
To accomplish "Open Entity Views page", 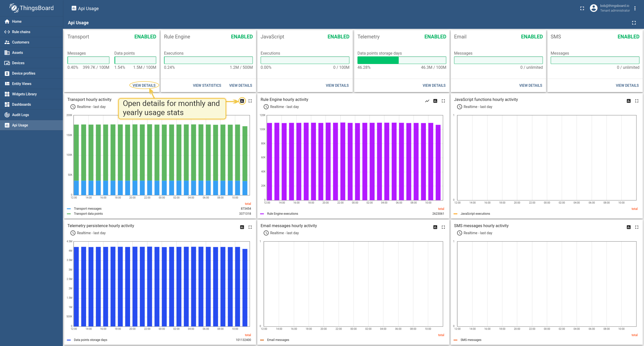I will click(x=31, y=84).
